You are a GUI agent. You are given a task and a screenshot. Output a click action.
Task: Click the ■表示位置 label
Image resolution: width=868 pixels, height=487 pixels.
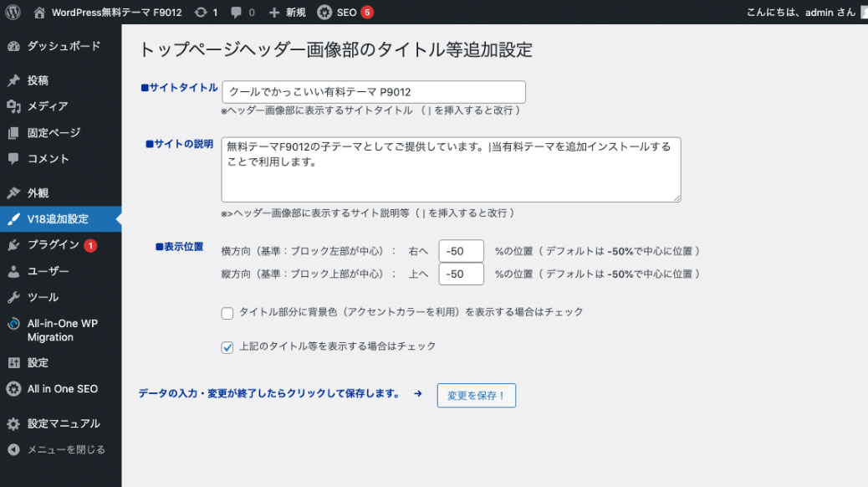179,247
